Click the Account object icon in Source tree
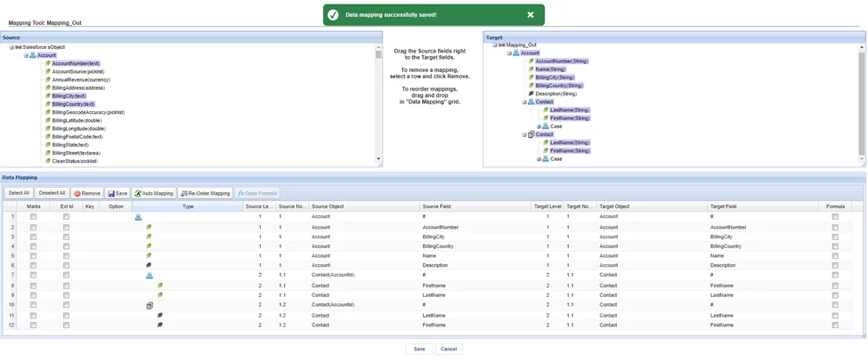This screenshot has width=868, height=362. pyautogui.click(x=33, y=55)
